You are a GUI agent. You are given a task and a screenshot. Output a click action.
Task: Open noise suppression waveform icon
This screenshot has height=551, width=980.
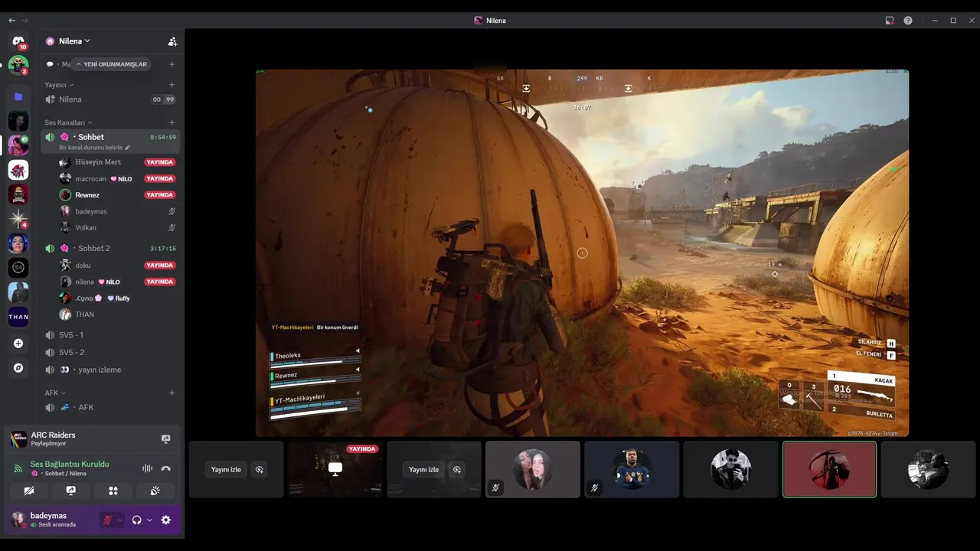point(148,468)
